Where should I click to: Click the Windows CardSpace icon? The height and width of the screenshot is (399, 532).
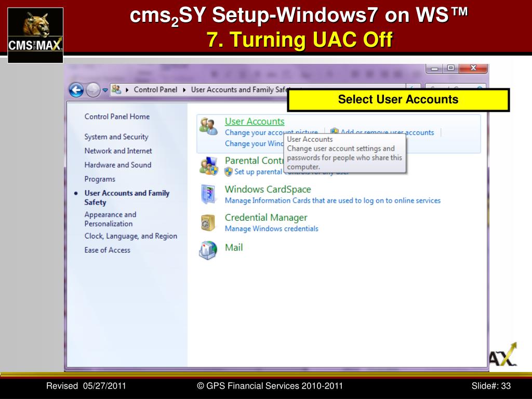coord(208,194)
